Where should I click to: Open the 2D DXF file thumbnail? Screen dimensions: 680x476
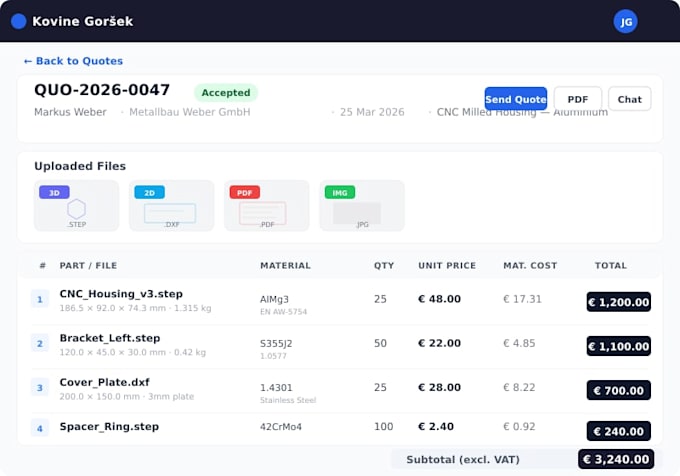pyautogui.click(x=171, y=205)
